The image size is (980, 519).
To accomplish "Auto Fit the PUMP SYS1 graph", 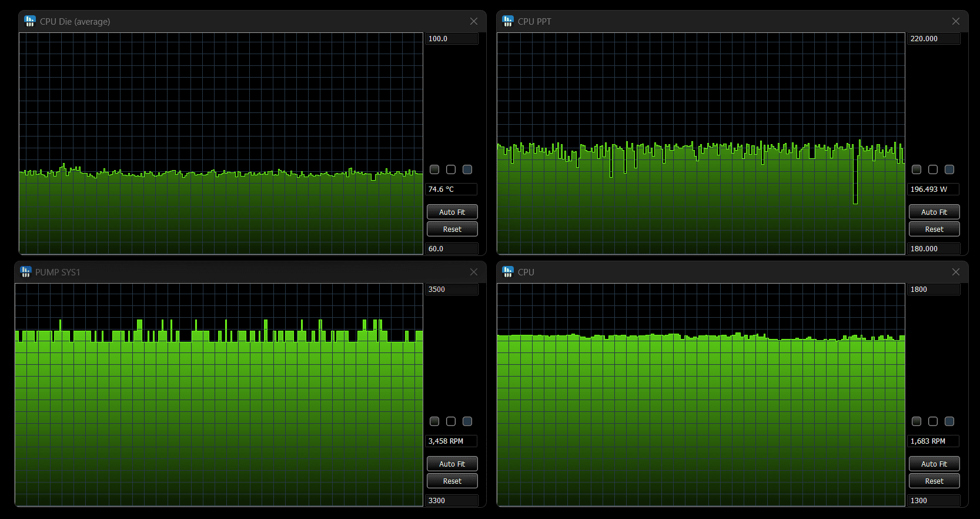I will 452,464.
